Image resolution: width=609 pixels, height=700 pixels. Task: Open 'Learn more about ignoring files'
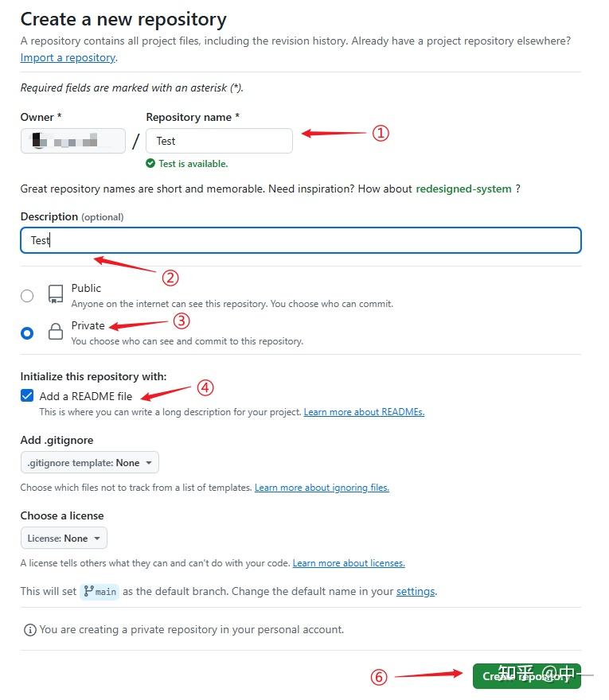[322, 487]
